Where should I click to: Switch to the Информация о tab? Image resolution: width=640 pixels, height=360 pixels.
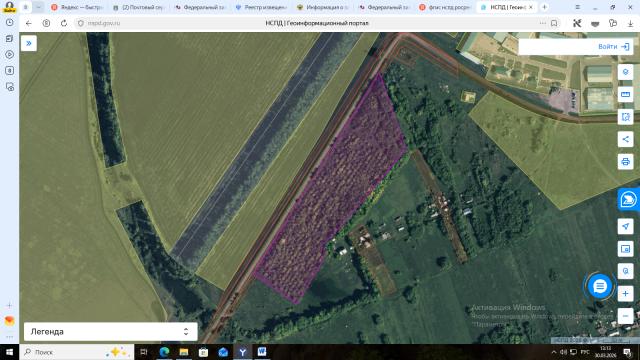(323, 7)
